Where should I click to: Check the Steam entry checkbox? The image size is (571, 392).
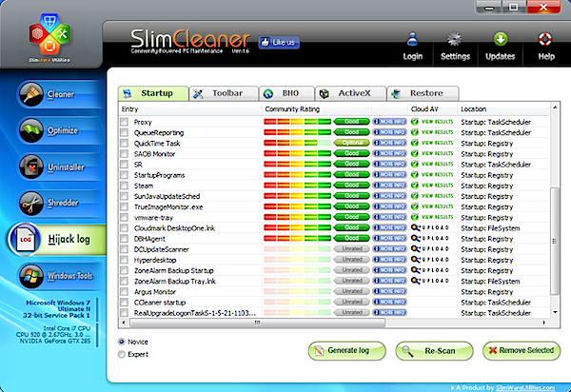[124, 186]
